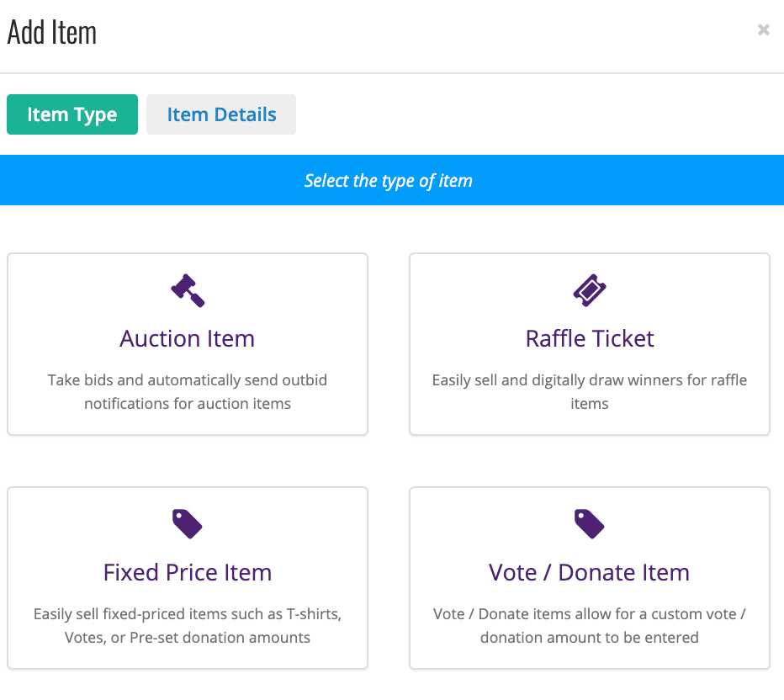
Task: Pick the Vote / Donate Item heading
Action: pyautogui.click(x=590, y=572)
